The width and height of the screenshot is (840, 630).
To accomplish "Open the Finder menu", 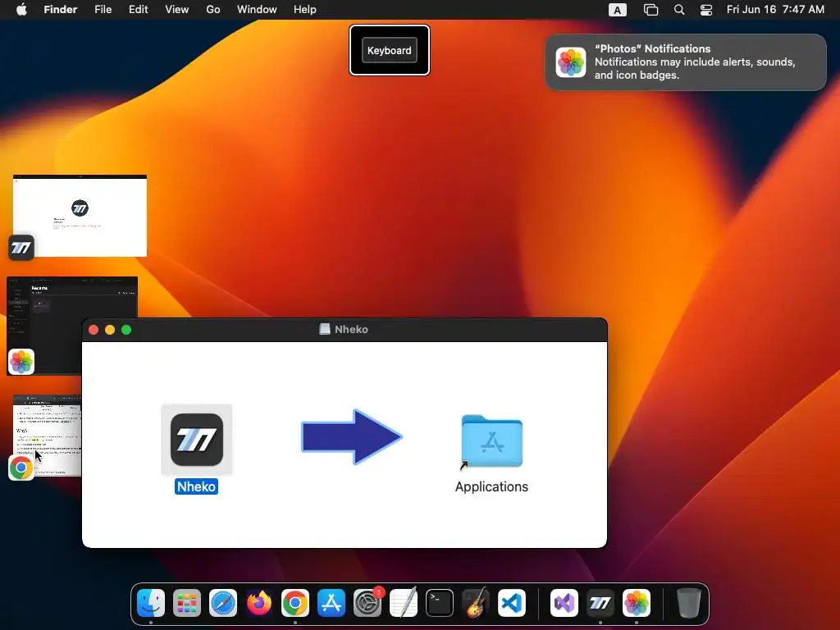I will [x=61, y=10].
